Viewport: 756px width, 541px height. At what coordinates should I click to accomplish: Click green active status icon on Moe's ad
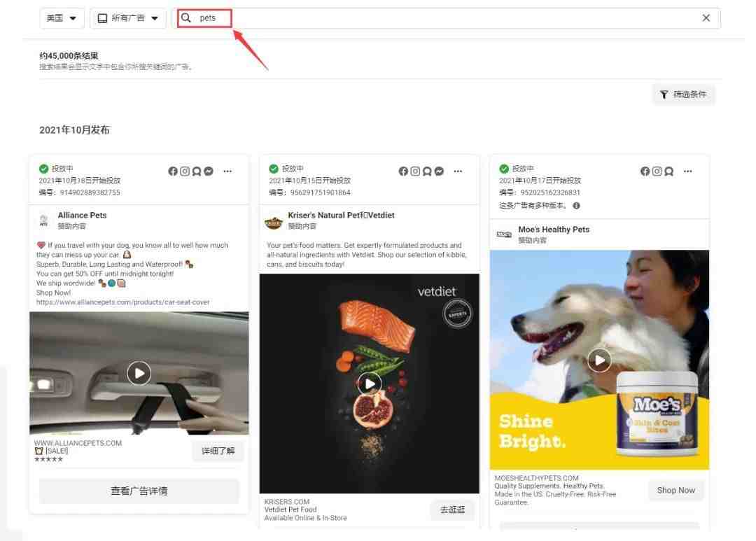[x=504, y=169]
